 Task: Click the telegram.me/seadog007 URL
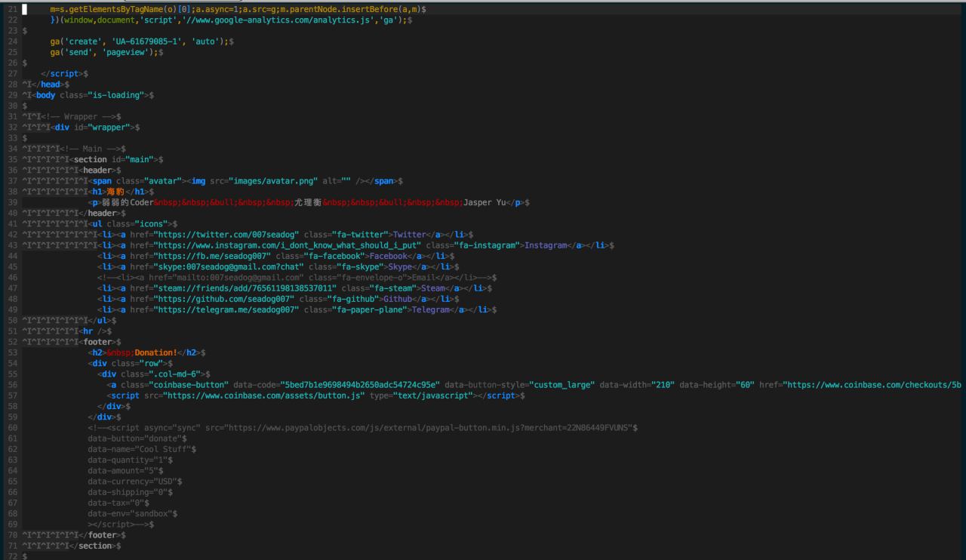226,309
